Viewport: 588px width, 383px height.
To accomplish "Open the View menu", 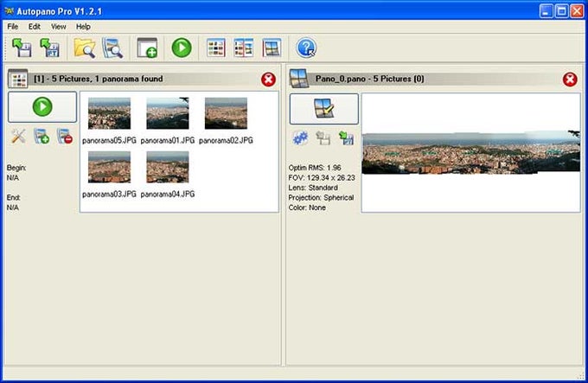I will pyautogui.click(x=59, y=27).
